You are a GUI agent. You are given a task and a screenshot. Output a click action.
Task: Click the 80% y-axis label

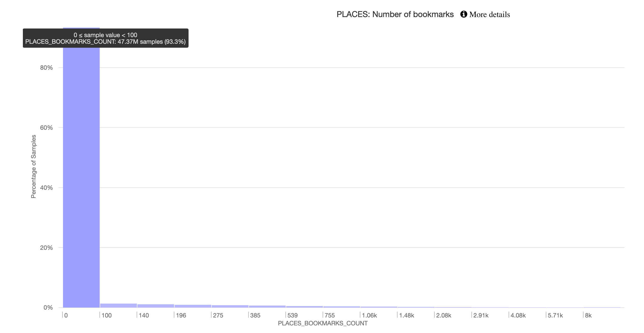[x=46, y=68]
